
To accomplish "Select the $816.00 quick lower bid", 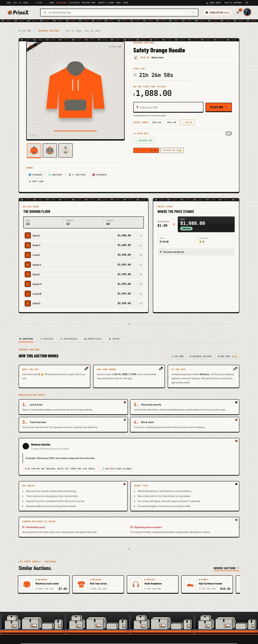I will pos(157,123).
